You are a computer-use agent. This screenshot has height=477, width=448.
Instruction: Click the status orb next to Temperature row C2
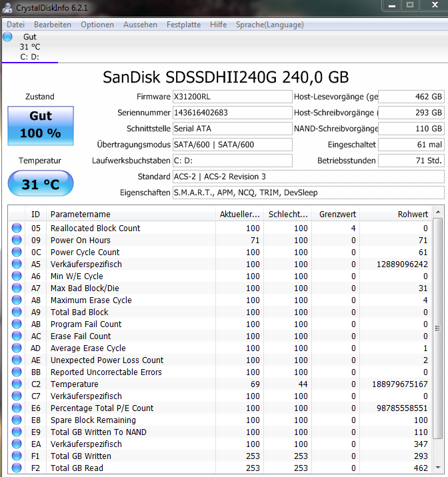pos(17,384)
